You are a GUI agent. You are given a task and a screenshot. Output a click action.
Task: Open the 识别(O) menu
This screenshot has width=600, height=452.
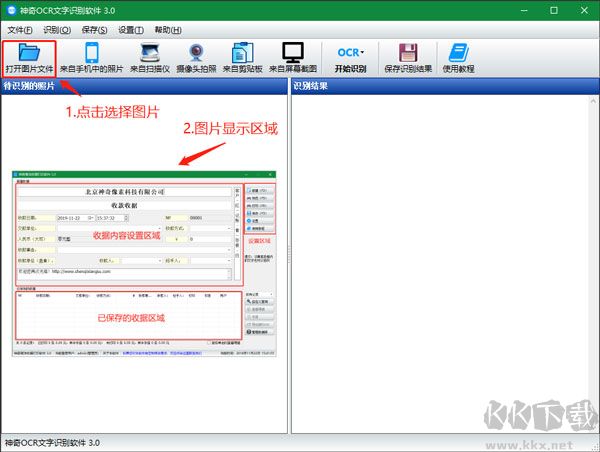[x=57, y=30]
